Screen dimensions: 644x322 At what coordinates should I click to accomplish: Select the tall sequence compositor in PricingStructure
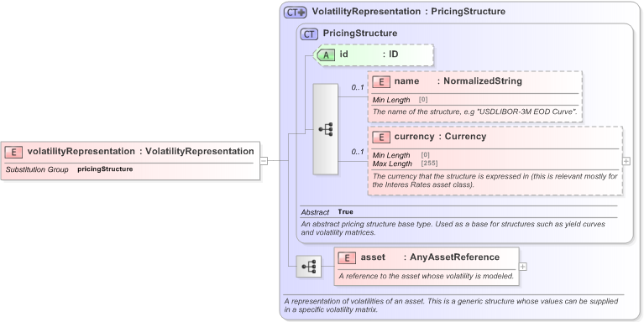pyautogui.click(x=325, y=129)
